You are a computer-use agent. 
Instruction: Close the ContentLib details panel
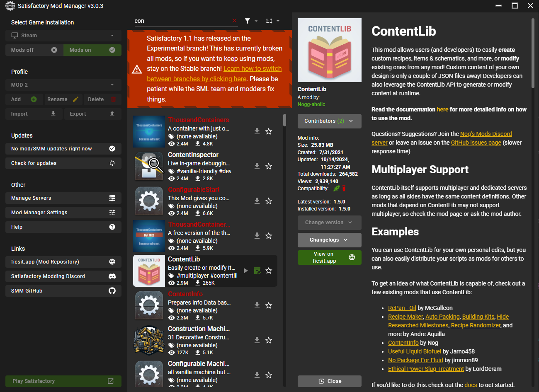[330, 381]
